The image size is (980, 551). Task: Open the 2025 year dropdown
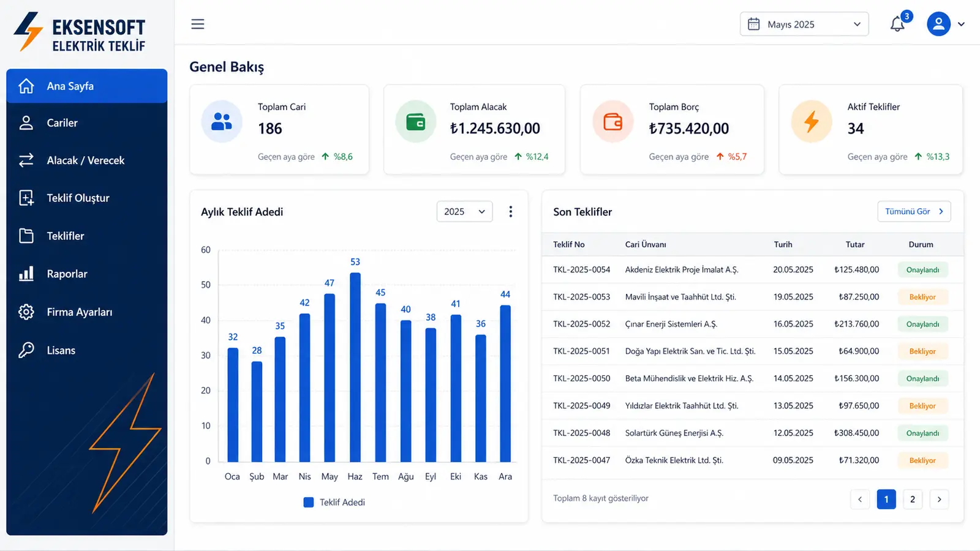pos(465,211)
